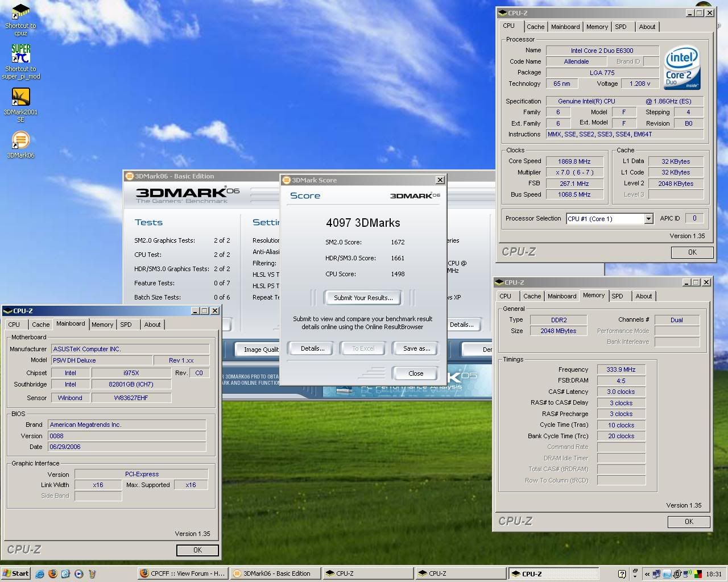Click the Start button

coord(16,573)
